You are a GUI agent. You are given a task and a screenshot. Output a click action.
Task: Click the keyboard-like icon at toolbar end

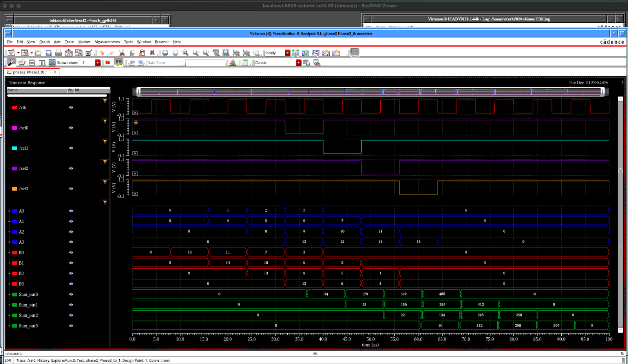pos(354,53)
